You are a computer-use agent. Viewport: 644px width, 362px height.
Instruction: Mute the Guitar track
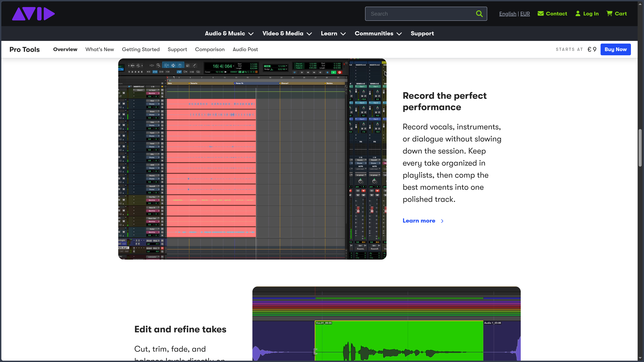click(123, 232)
